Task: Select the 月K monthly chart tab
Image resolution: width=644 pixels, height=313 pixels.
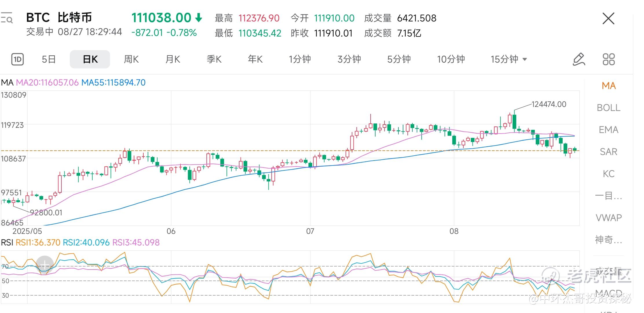Action: click(x=173, y=59)
